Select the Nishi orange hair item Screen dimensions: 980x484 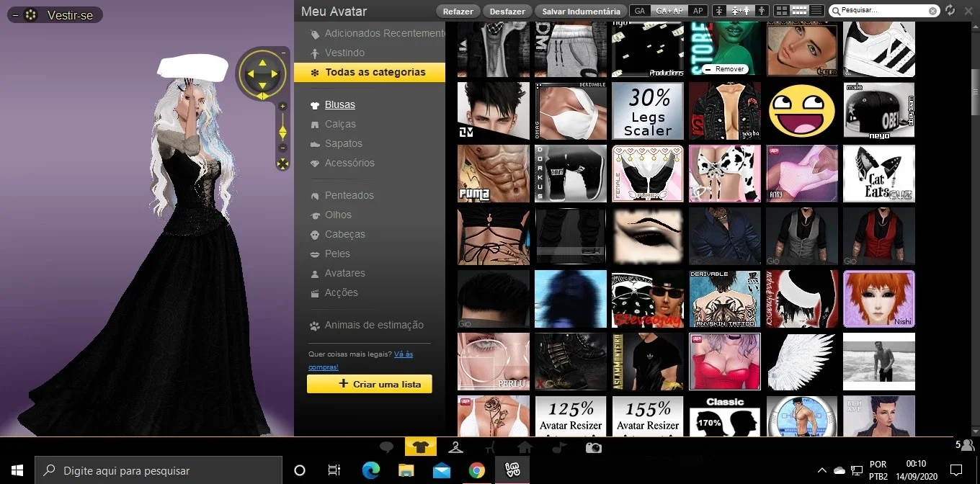click(879, 299)
